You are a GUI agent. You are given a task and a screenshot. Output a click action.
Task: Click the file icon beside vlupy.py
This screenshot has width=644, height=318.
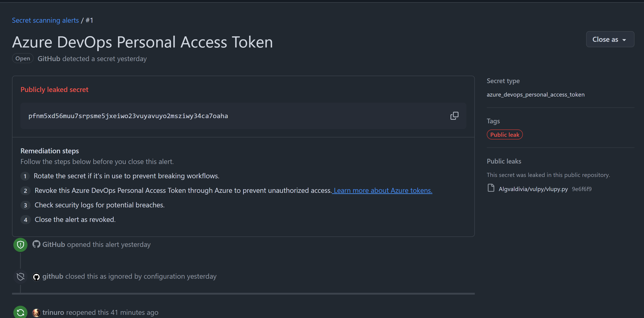[x=491, y=188]
